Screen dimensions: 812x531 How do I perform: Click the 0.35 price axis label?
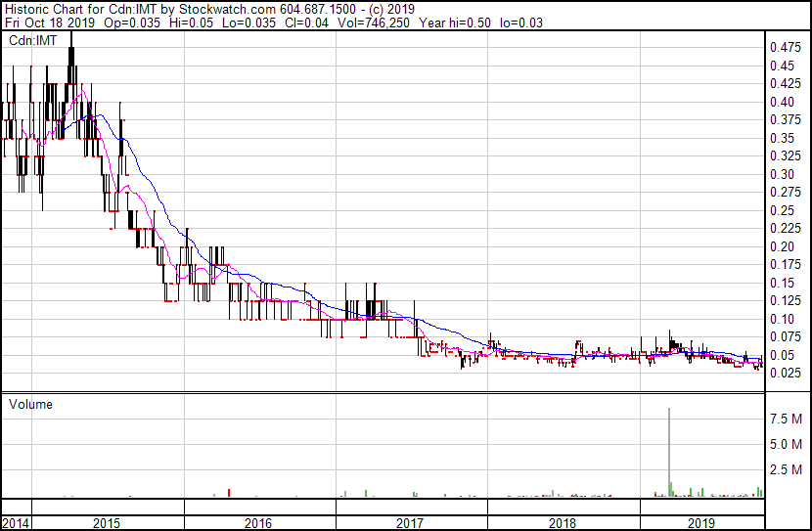782,138
